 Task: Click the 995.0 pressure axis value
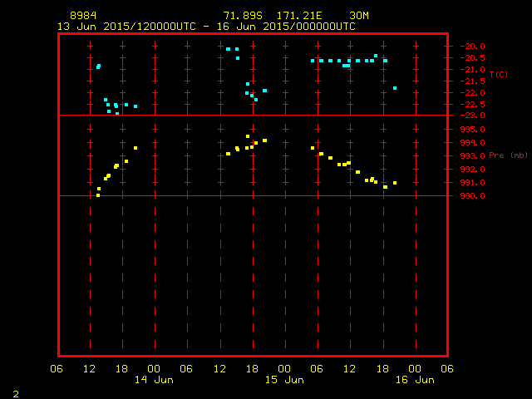point(473,130)
